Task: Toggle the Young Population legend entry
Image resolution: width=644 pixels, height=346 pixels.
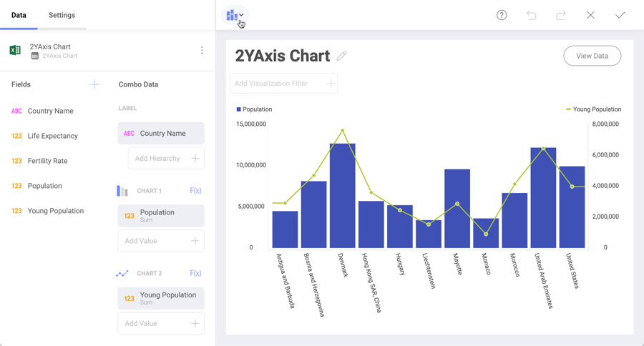Action: click(593, 109)
